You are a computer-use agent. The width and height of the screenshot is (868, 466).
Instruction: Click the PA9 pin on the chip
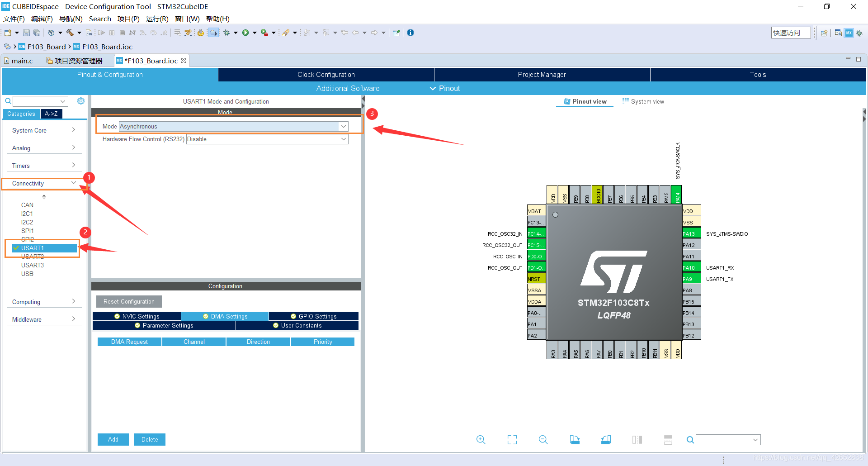[691, 279]
